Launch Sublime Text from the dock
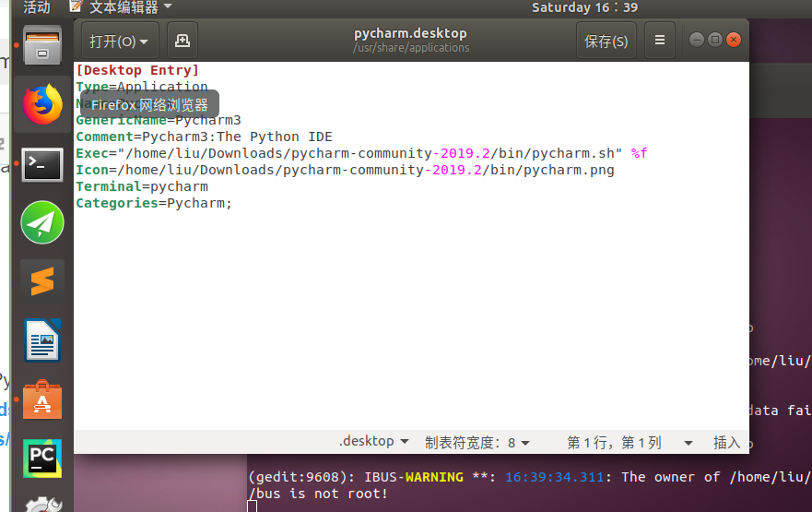812x512 pixels. [x=42, y=281]
